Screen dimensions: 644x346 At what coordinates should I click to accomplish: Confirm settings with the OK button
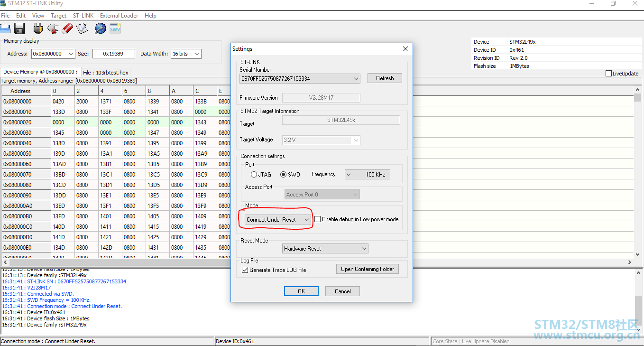coord(301,291)
